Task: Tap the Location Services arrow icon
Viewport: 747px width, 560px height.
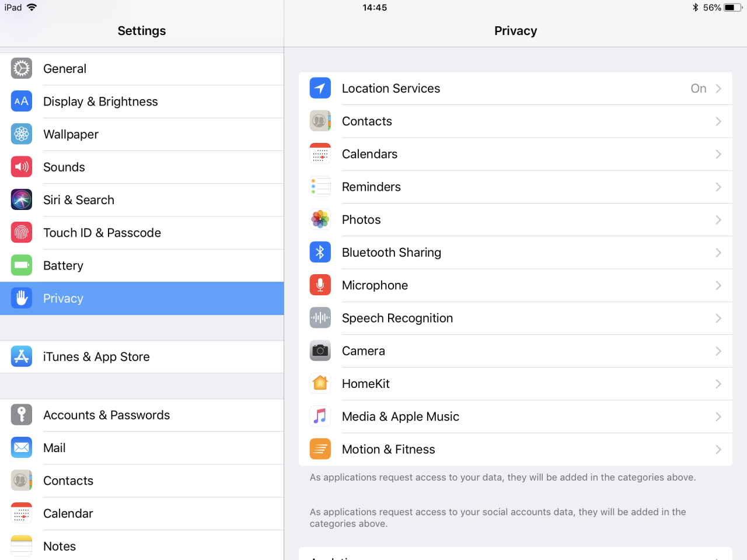Action: click(320, 89)
